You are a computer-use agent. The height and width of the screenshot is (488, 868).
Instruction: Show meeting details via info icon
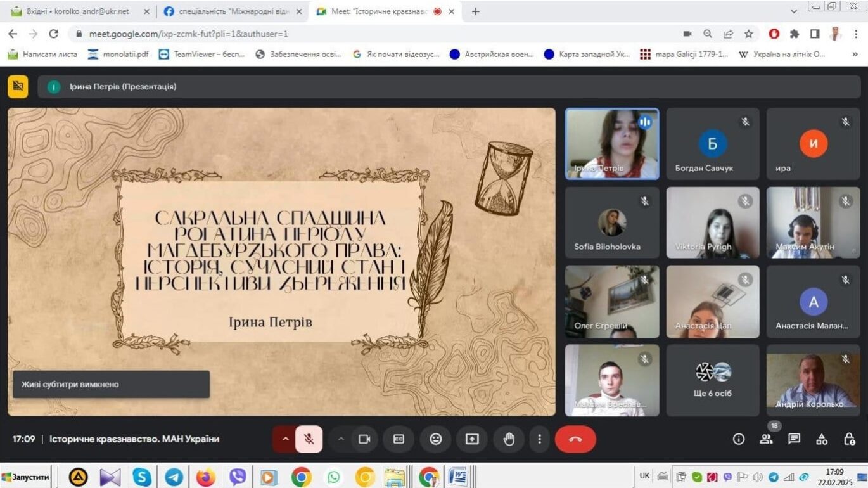click(738, 439)
